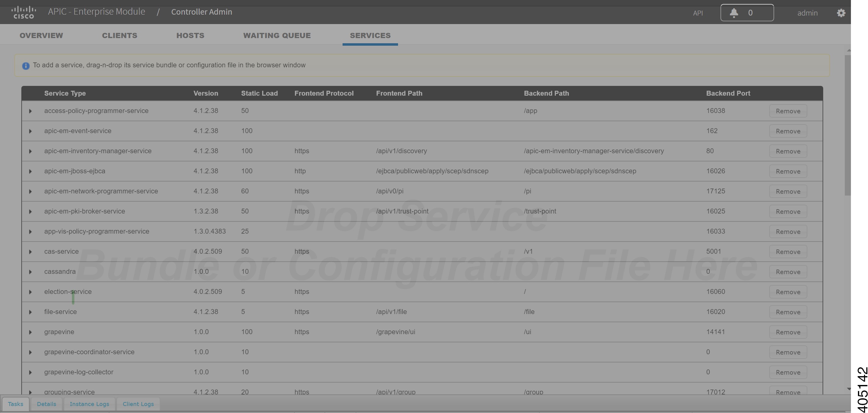Image resolution: width=868 pixels, height=413 pixels.
Task: Switch to the HOSTS tab
Action: tap(190, 35)
